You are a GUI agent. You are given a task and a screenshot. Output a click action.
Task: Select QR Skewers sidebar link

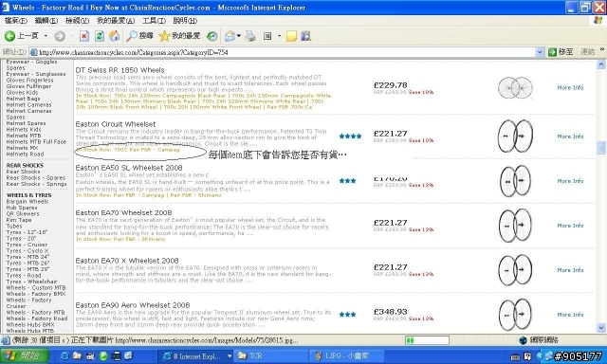coord(23,213)
